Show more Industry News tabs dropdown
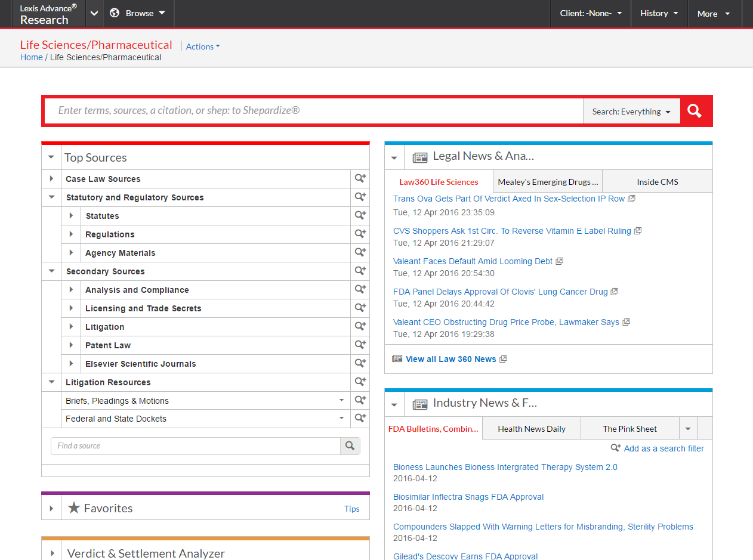The image size is (753, 560). [x=688, y=428]
